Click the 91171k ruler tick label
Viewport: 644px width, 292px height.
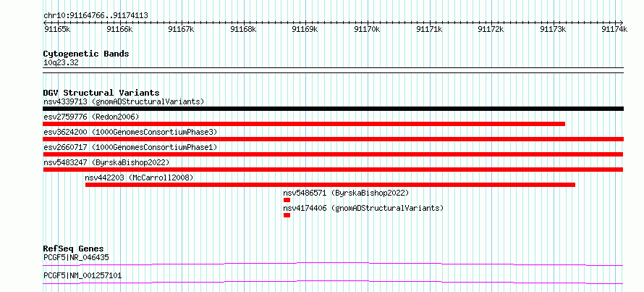pyautogui.click(x=429, y=29)
